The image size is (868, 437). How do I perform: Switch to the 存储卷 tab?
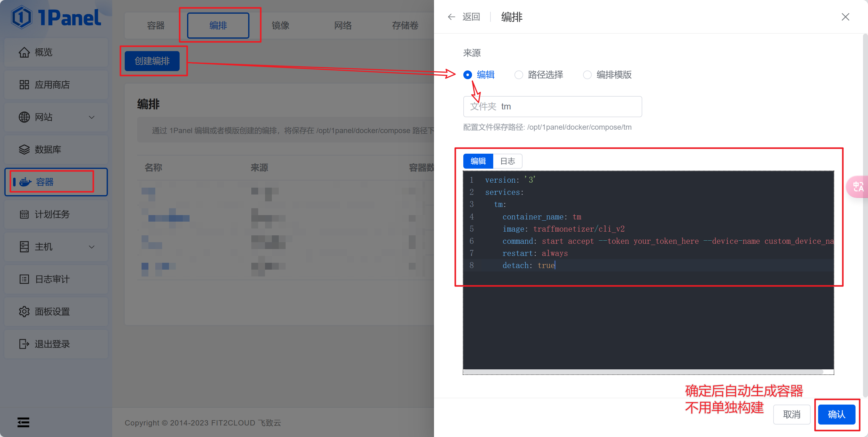(405, 26)
